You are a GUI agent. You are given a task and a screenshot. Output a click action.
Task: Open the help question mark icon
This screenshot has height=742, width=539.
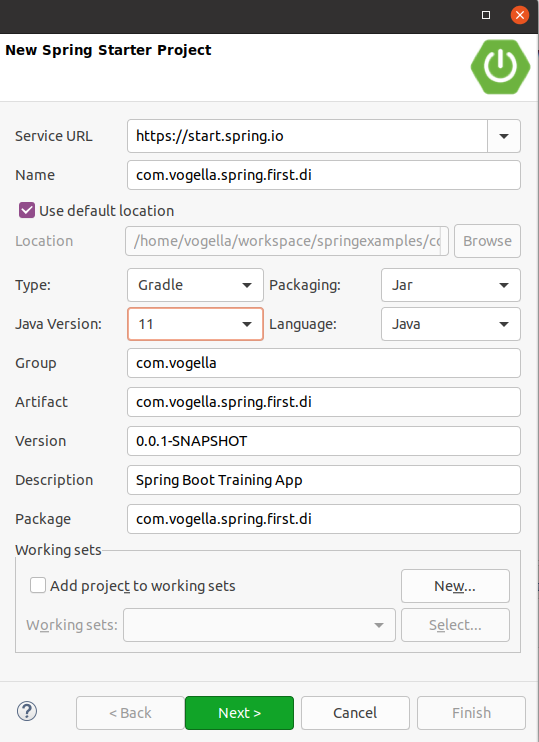point(27,711)
